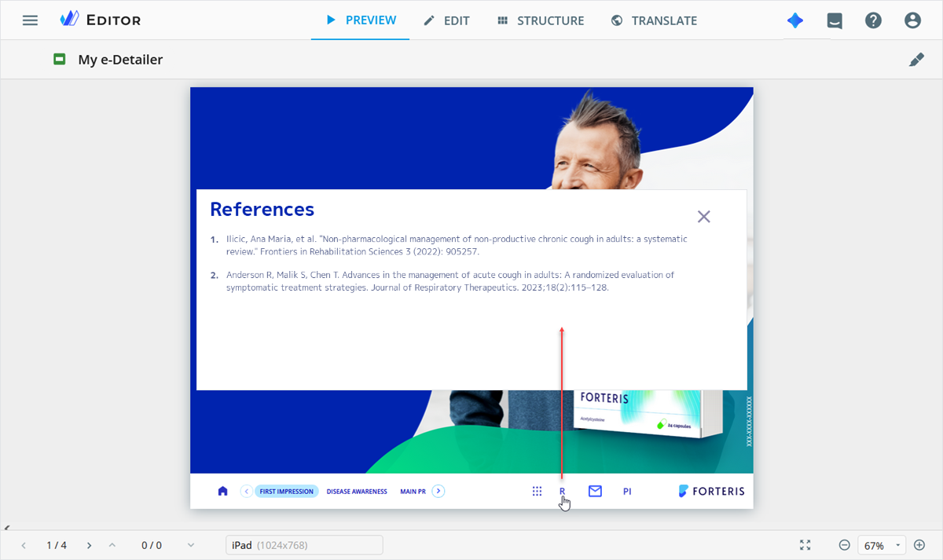Open the zoom percentage dropdown
This screenshot has width=943, height=560.
[882, 545]
